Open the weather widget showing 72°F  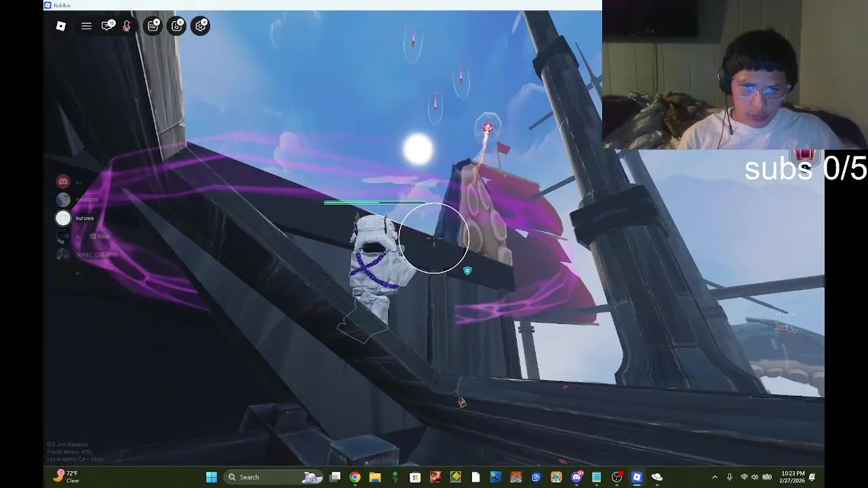[66, 476]
